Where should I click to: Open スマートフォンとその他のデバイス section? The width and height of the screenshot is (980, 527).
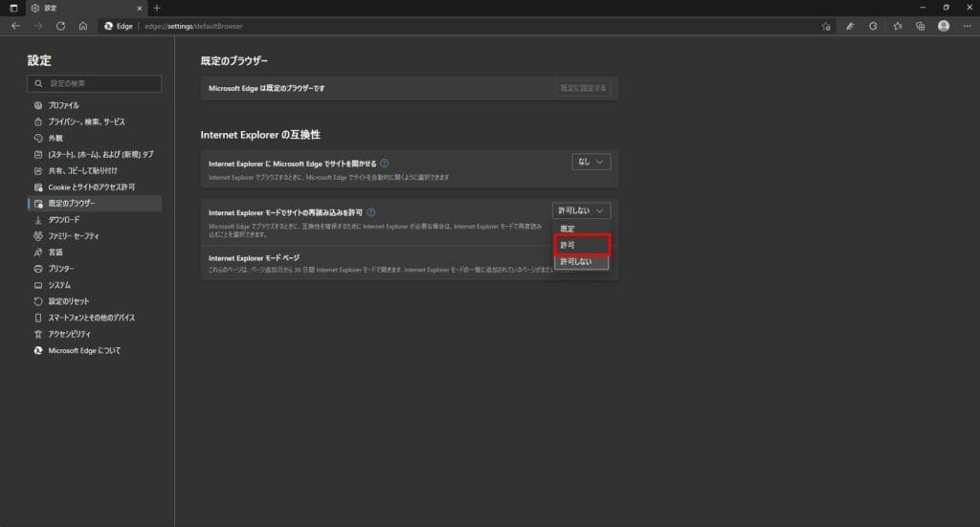click(95, 318)
